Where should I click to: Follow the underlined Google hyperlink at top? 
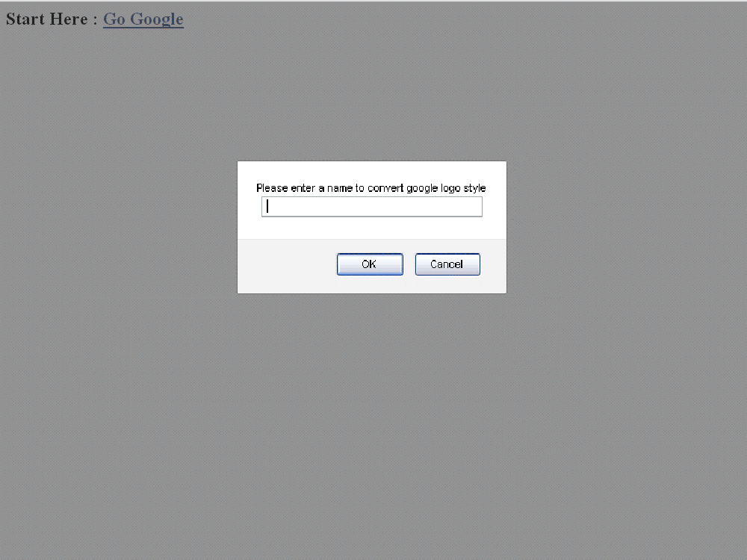pos(143,19)
